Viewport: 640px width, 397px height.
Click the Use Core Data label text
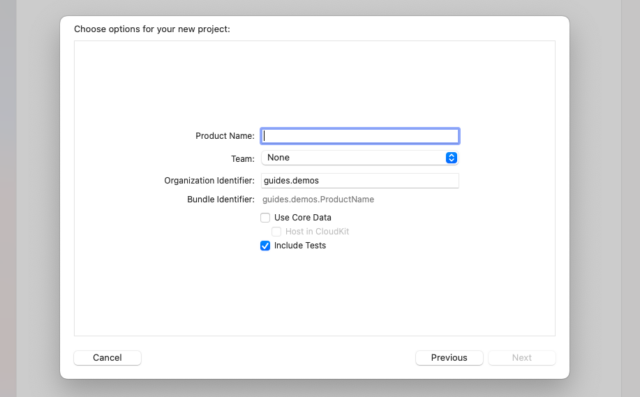pyautogui.click(x=302, y=217)
